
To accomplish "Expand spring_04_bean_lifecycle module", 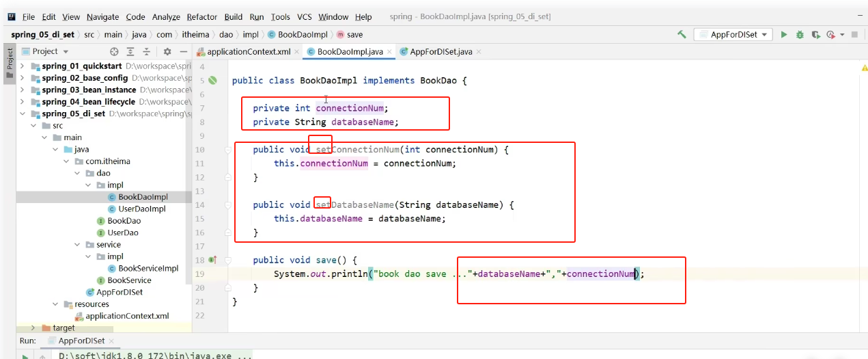I will click(x=23, y=102).
